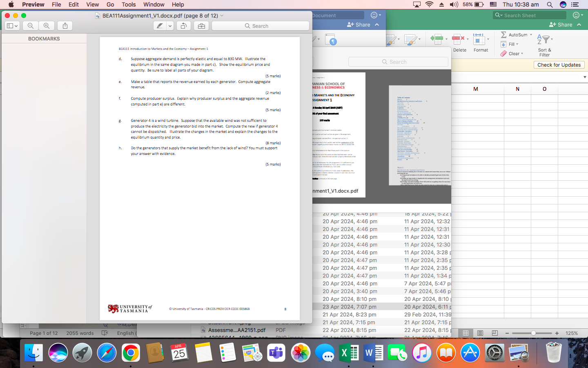588x368 pixels.
Task: Show the Markup toolbar via the toolbox icon
Action: pyautogui.click(x=201, y=25)
